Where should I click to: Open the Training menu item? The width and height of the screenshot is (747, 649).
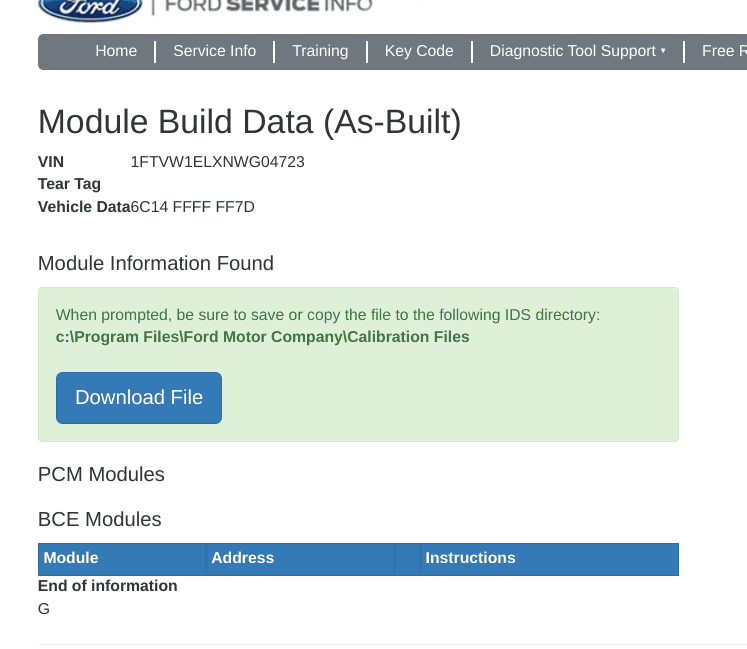point(320,51)
